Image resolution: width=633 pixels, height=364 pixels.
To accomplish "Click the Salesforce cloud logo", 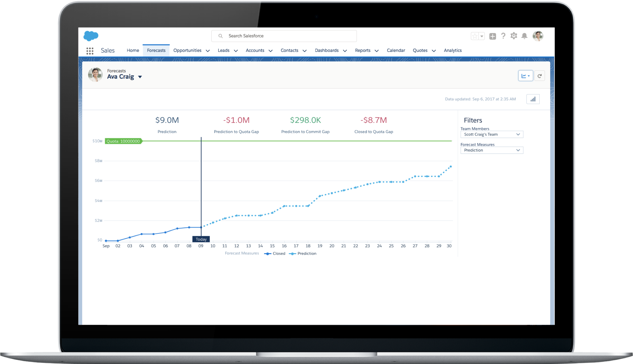I will 91,36.
